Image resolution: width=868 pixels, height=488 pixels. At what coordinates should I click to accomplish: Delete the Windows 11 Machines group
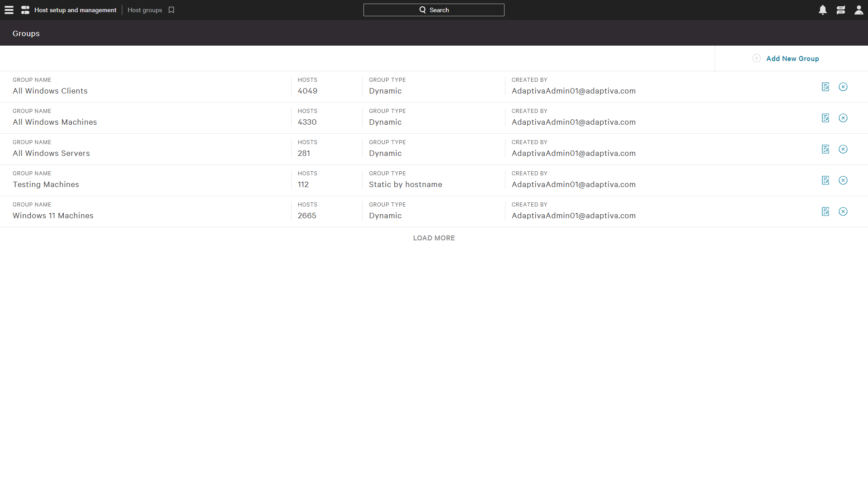[x=843, y=211]
